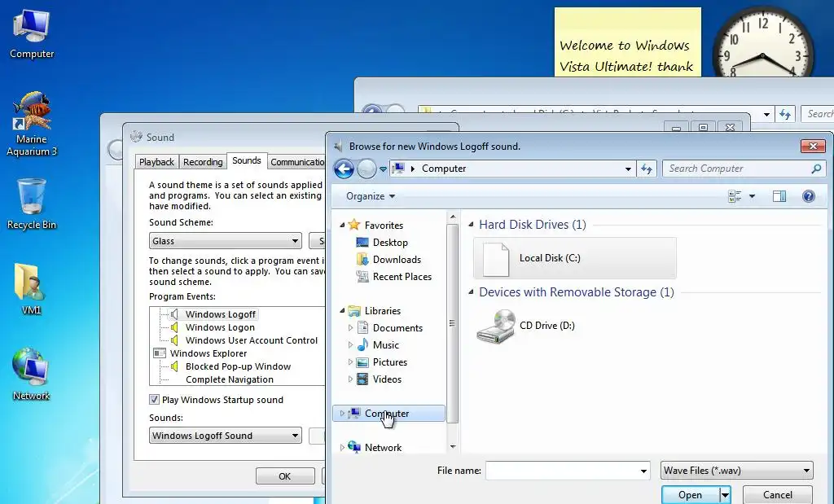Open the Sound Scheme dropdown showing Glass
The image size is (834, 504).
pos(226,241)
